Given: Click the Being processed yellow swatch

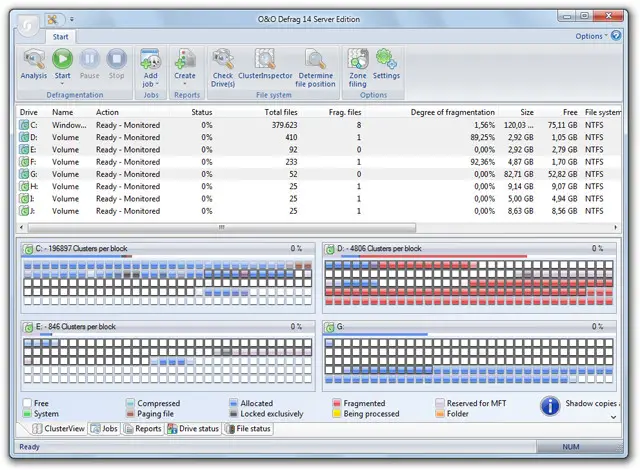Looking at the screenshot, I should click(337, 414).
